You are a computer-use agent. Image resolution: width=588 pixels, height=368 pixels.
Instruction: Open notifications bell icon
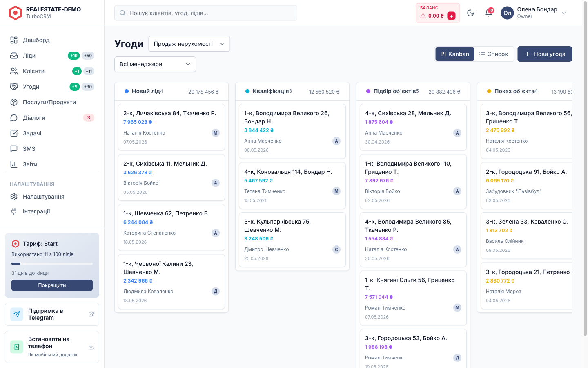[x=488, y=13]
